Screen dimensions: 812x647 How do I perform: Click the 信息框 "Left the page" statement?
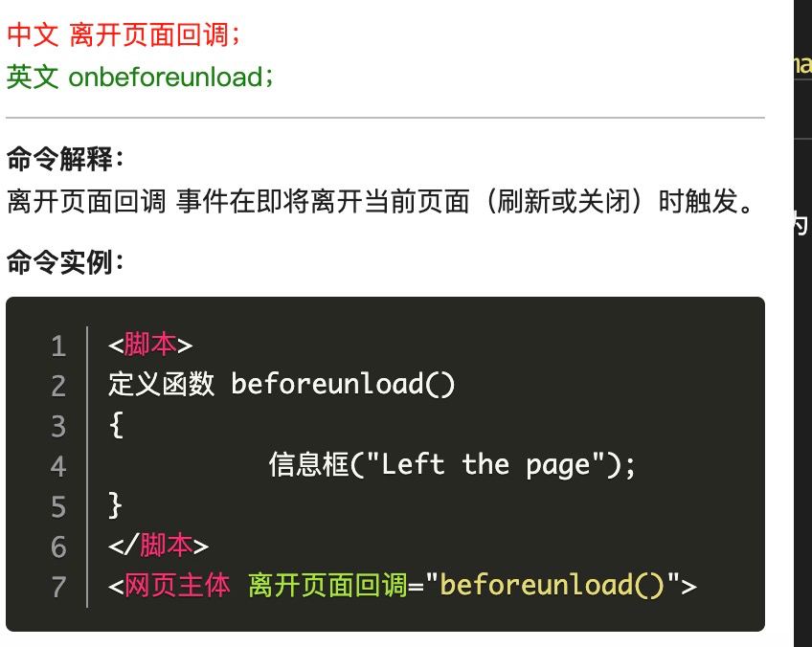tap(452, 465)
